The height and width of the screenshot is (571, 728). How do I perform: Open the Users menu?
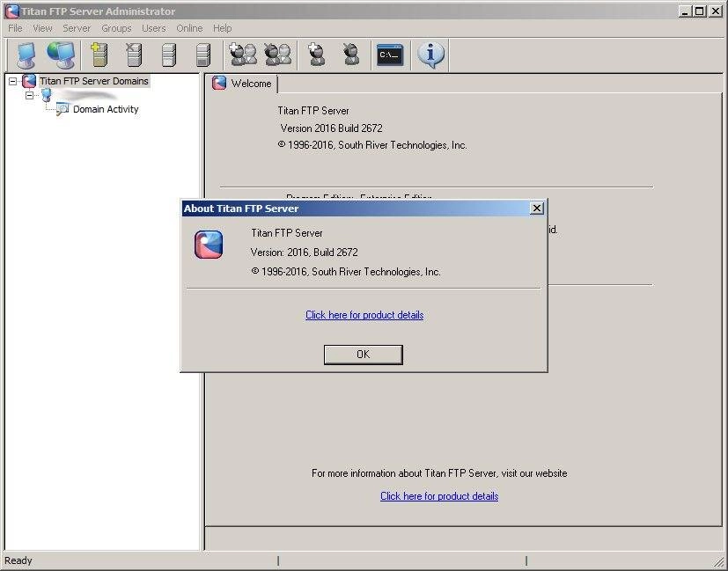coord(154,28)
